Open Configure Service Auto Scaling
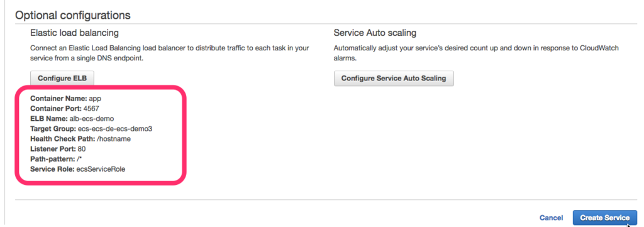The image size is (644, 227). (394, 79)
